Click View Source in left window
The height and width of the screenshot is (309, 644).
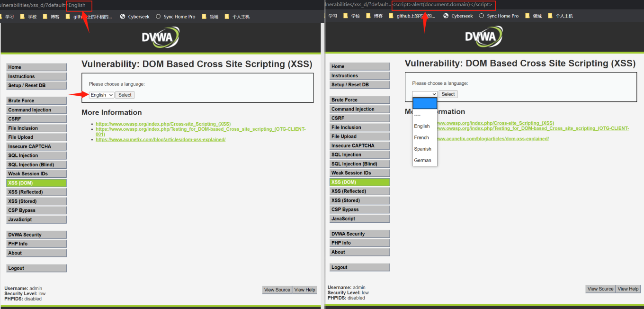277,290
